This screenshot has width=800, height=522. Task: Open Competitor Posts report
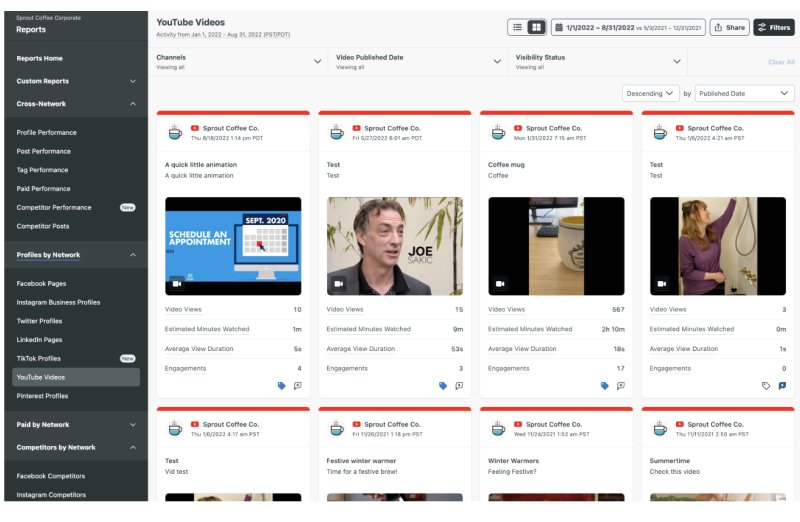pyautogui.click(x=42, y=227)
